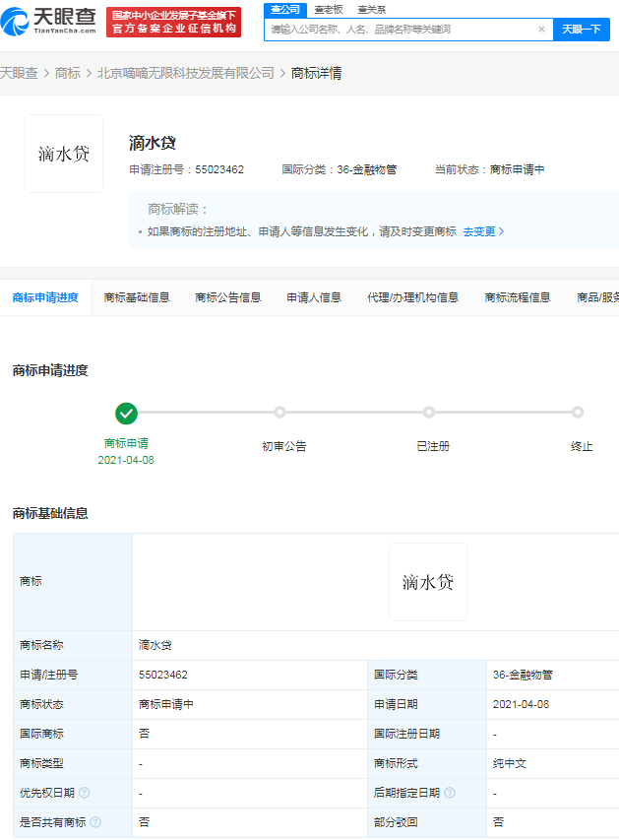Click help icon beside 优先权日期

click(x=85, y=793)
